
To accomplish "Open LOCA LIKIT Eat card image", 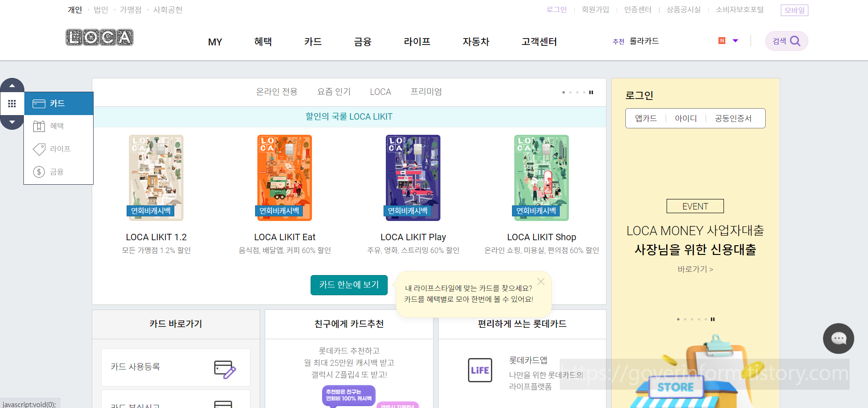I will pos(284,178).
